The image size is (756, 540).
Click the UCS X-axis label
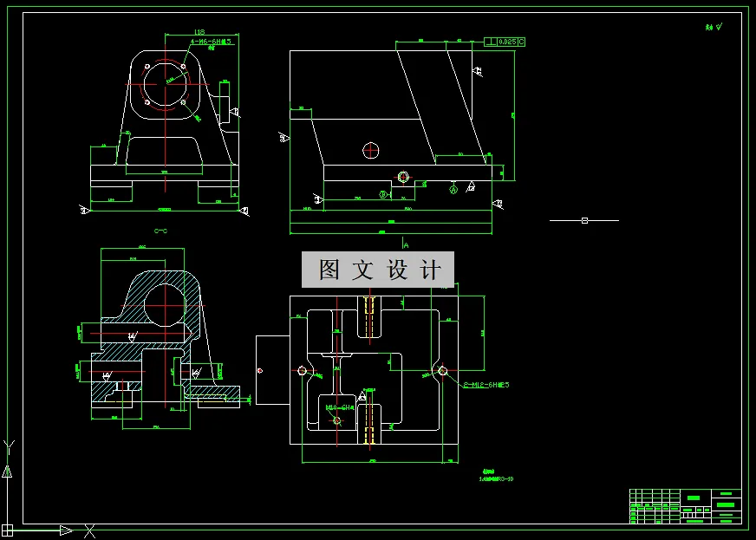pos(89,530)
